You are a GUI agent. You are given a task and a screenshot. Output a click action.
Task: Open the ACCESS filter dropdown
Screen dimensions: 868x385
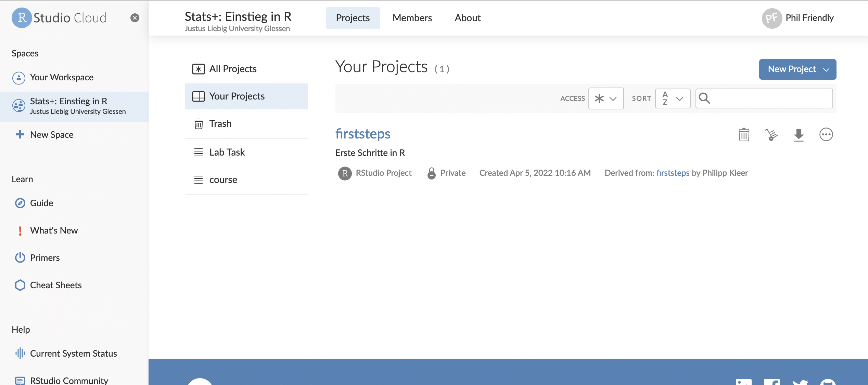(606, 98)
